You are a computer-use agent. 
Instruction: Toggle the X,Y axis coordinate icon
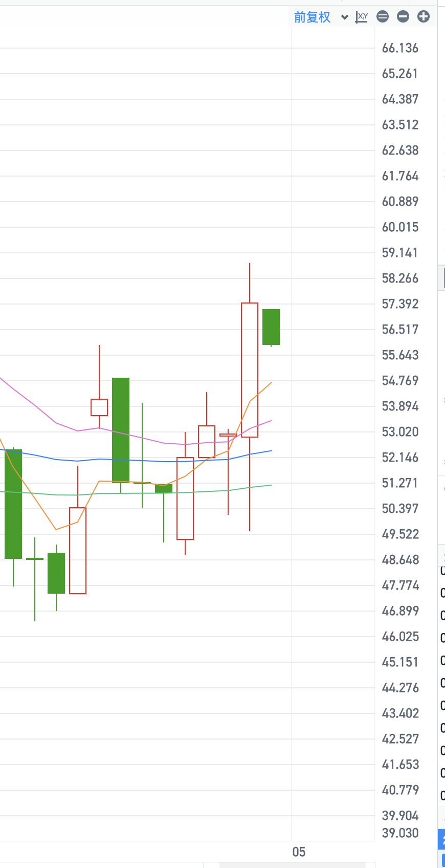click(362, 17)
